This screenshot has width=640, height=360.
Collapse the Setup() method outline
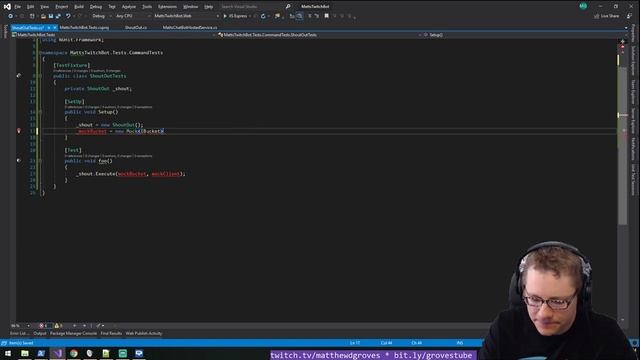40,112
